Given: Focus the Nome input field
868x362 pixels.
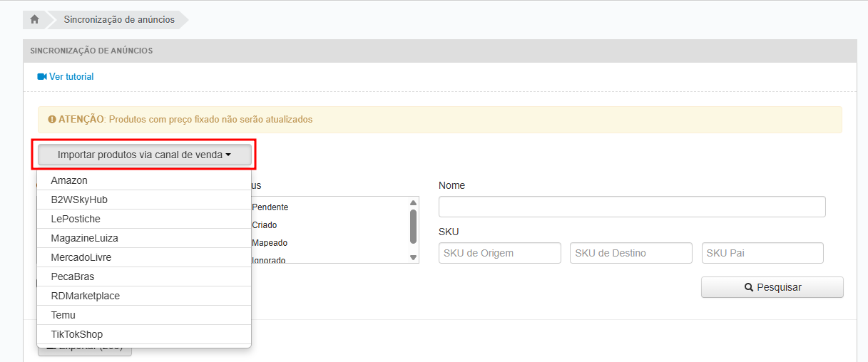Looking at the screenshot, I should click(632, 207).
